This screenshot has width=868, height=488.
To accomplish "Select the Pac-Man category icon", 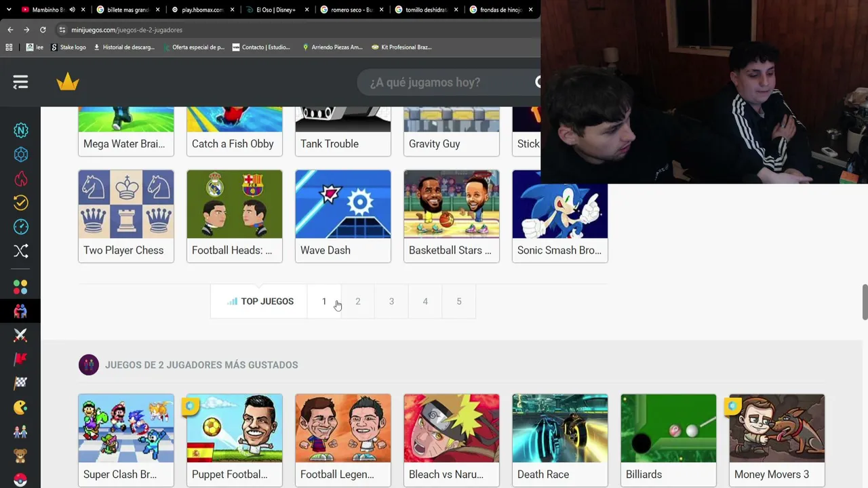I will tap(20, 407).
